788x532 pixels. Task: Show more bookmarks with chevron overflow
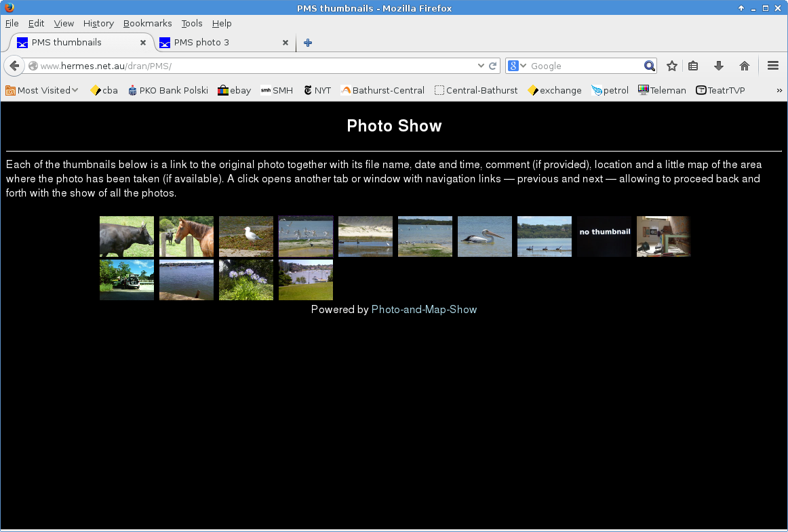click(779, 90)
